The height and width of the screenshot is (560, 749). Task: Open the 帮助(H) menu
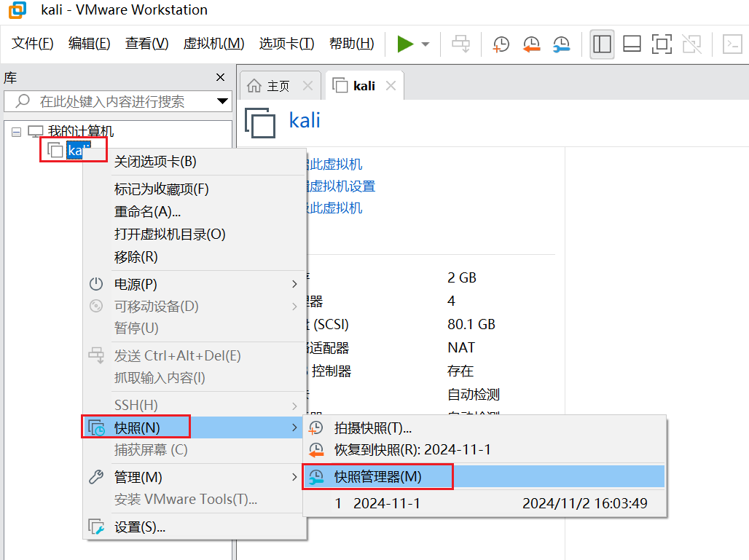[352, 44]
